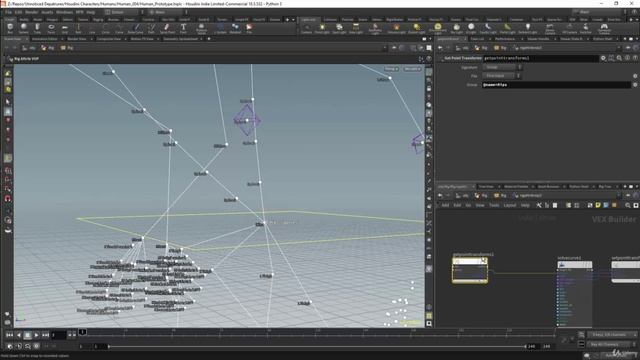Open the network editor Tools menu
Image resolution: width=640 pixels, height=360 pixels.
click(x=494, y=205)
